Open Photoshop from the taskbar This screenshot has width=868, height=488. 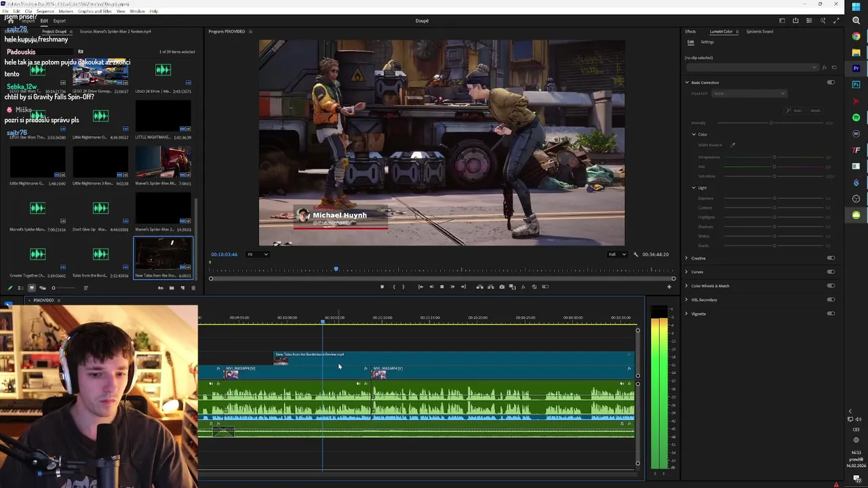click(856, 85)
